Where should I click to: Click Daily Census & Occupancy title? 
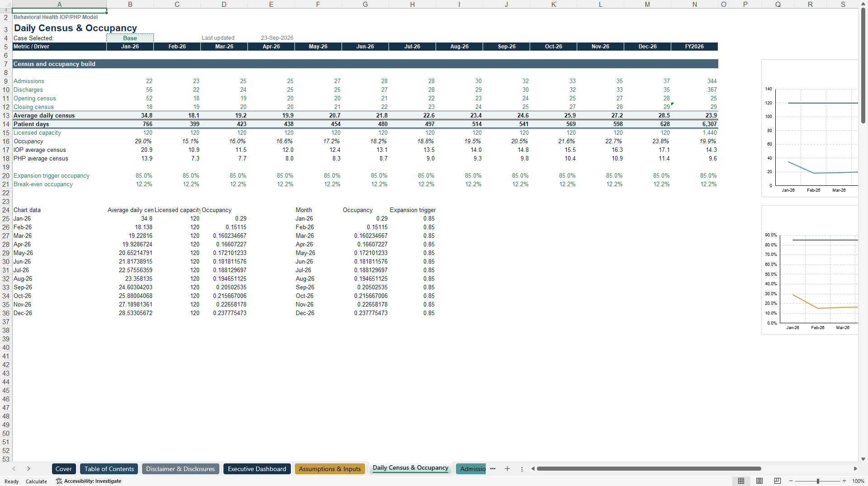coord(75,28)
